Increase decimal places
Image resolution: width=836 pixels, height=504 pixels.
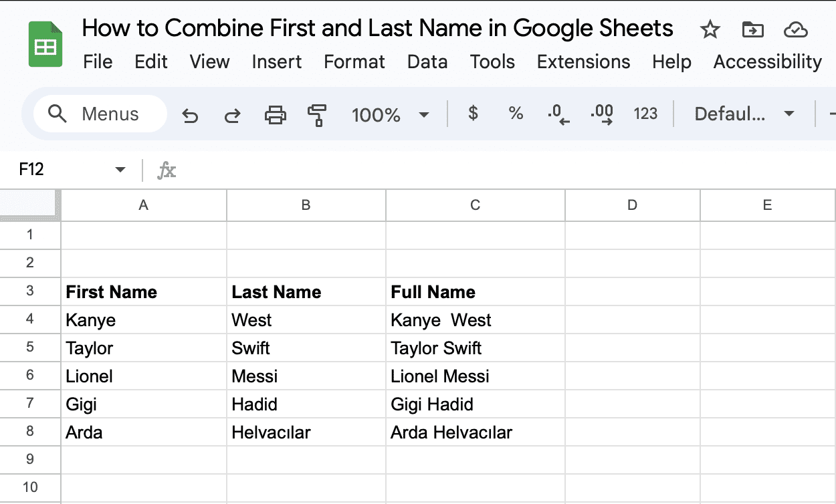[x=602, y=114]
